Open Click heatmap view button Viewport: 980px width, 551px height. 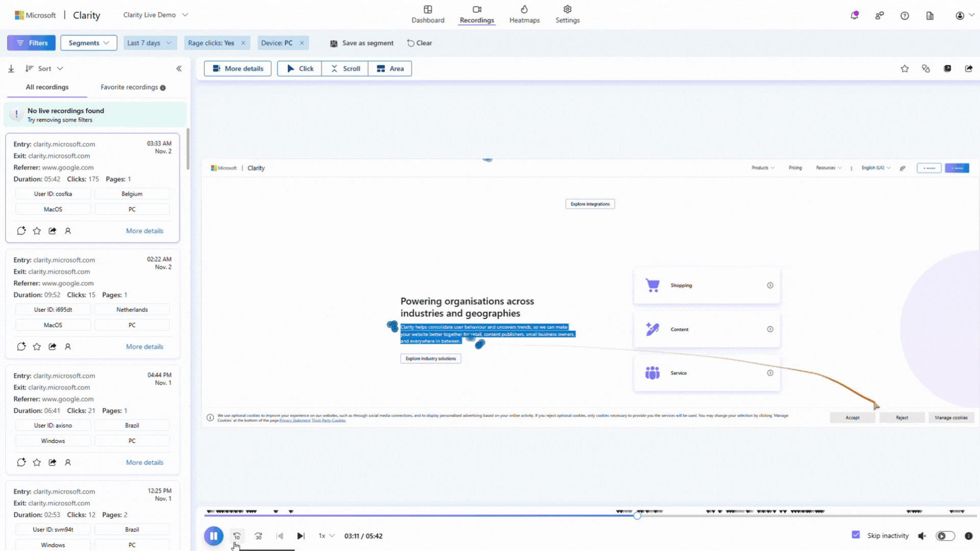[x=300, y=68]
